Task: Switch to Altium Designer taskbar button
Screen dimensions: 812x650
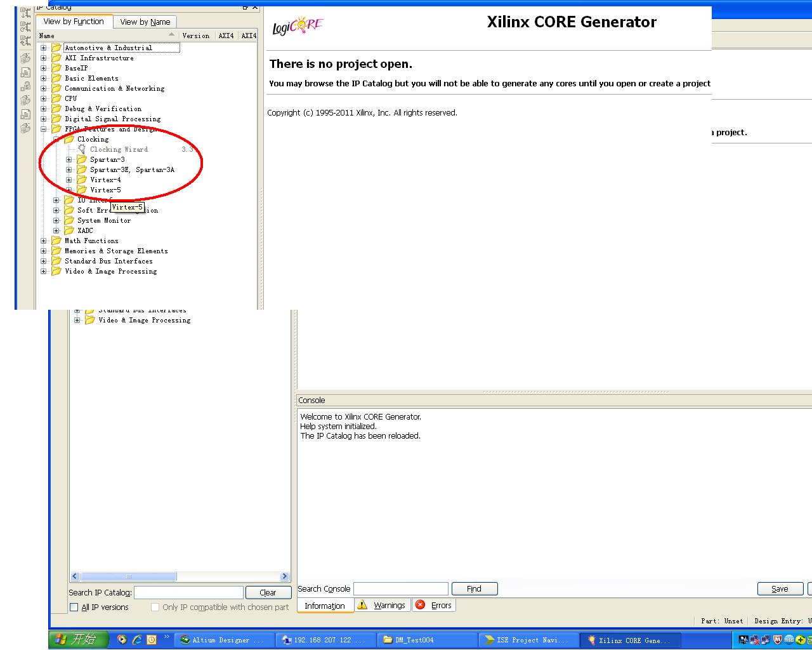Action: click(x=223, y=640)
